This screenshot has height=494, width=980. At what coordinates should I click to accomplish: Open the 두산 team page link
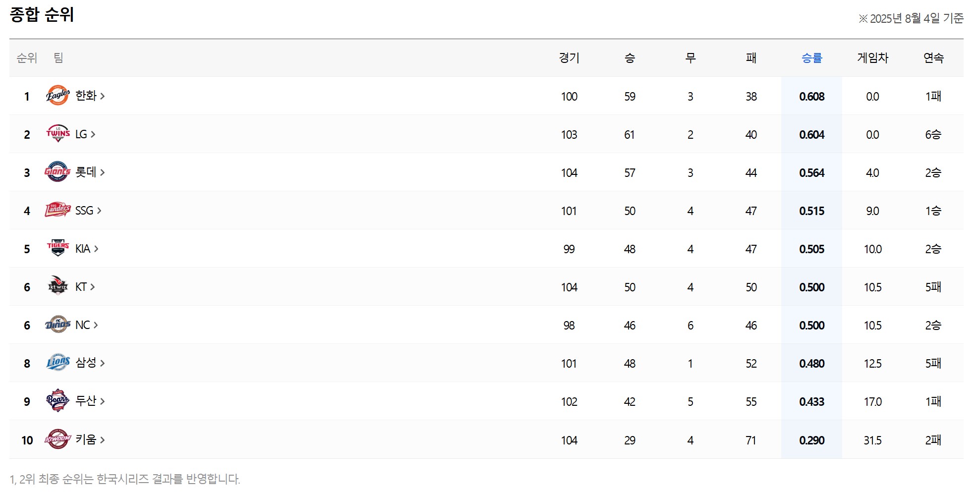click(86, 401)
